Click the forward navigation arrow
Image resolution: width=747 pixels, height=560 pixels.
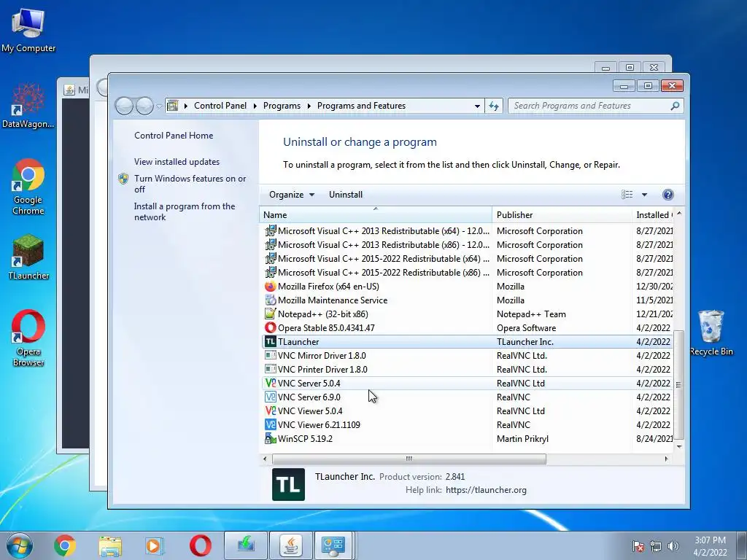coord(144,106)
